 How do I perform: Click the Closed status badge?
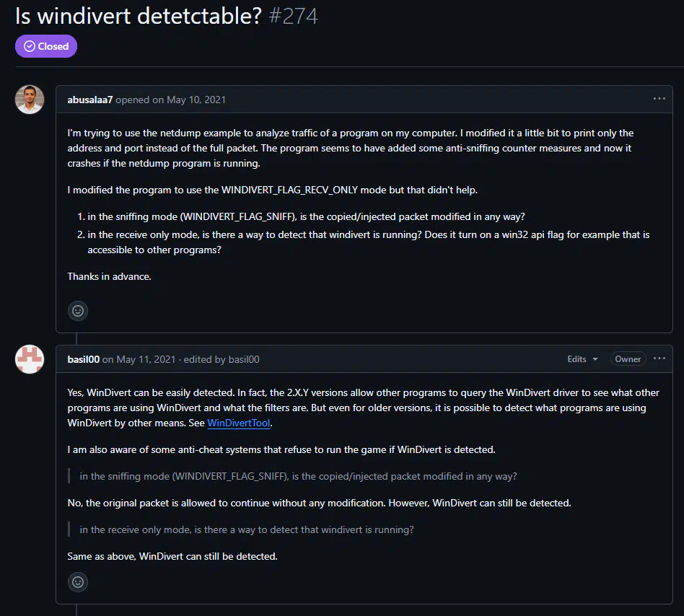[x=46, y=46]
